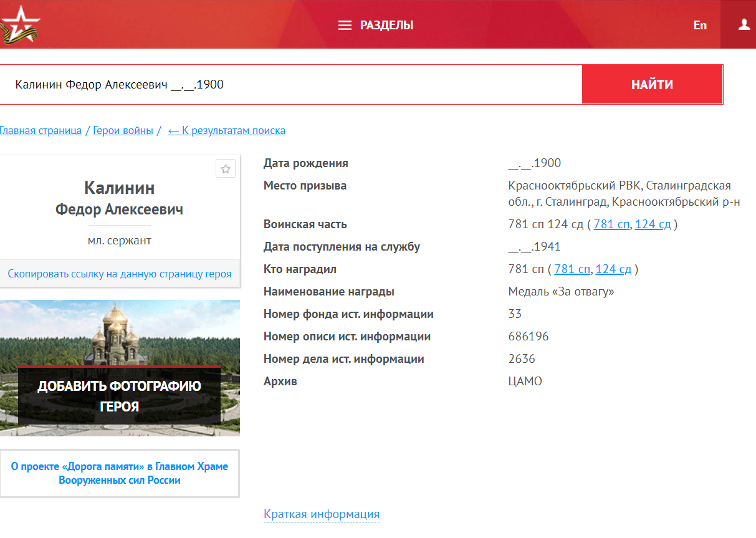Click the service entry date __.__.1941
The width and height of the screenshot is (756, 538).
click(534, 247)
